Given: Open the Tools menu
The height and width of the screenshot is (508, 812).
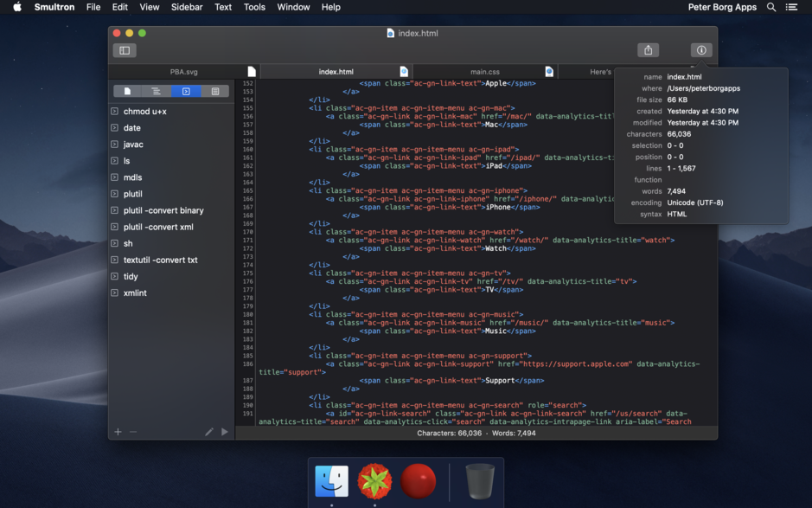Looking at the screenshot, I should (253, 7).
